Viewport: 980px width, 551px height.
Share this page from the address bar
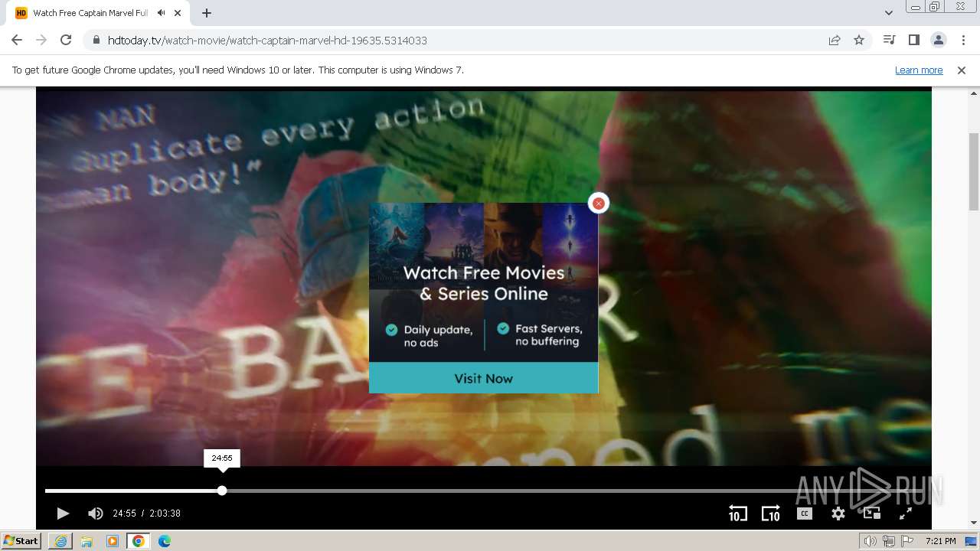click(835, 40)
